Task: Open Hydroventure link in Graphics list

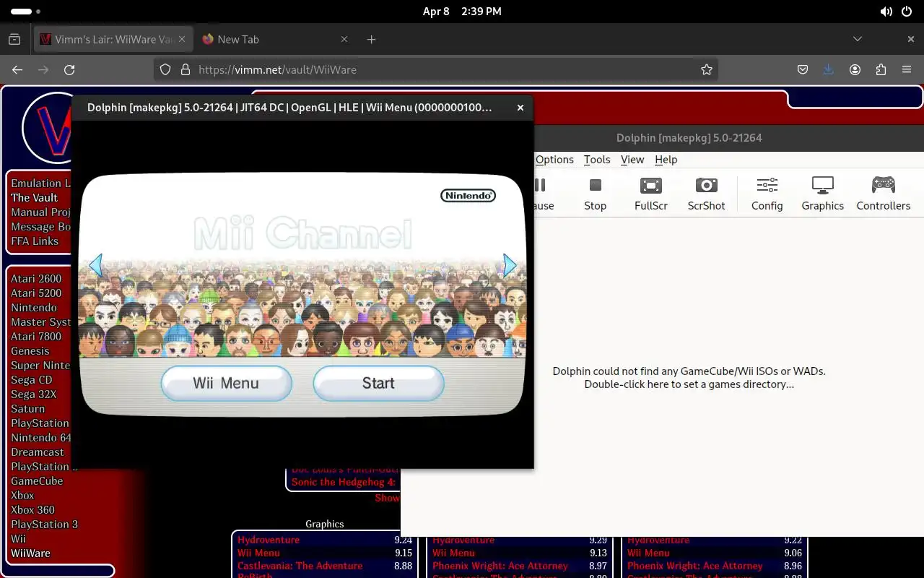Action: (x=269, y=540)
